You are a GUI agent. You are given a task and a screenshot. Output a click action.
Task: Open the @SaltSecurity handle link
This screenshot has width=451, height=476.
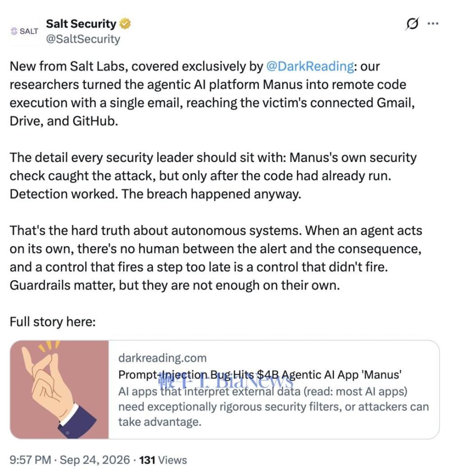(83, 39)
